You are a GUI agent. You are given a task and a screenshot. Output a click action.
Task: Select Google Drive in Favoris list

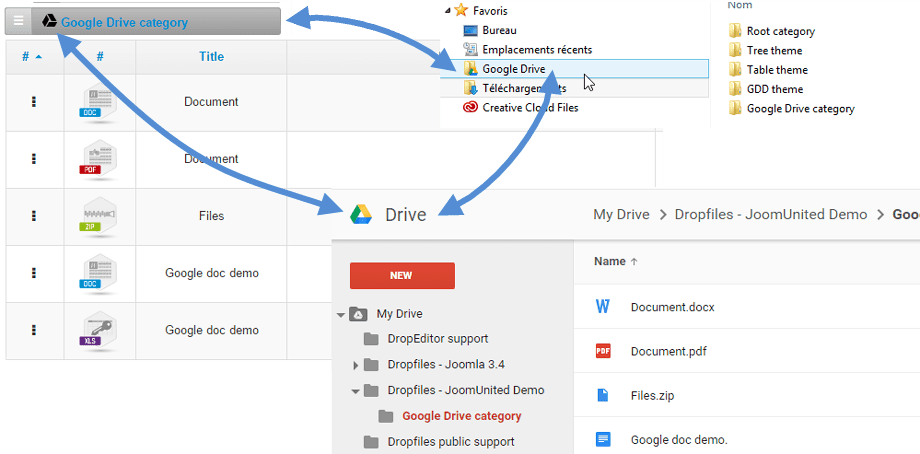(513, 69)
